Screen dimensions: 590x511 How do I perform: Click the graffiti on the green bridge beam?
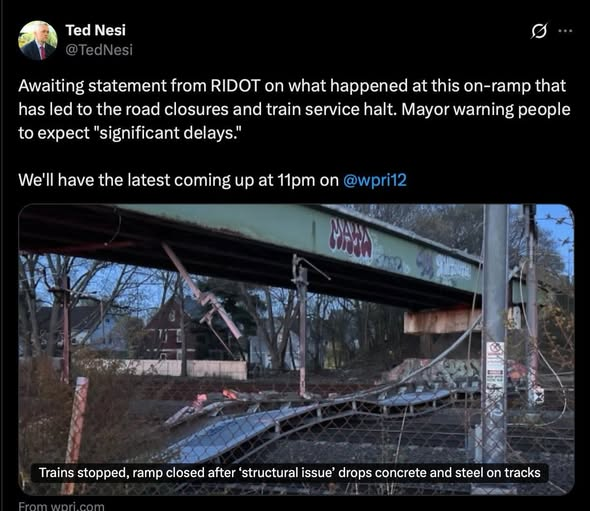click(351, 237)
